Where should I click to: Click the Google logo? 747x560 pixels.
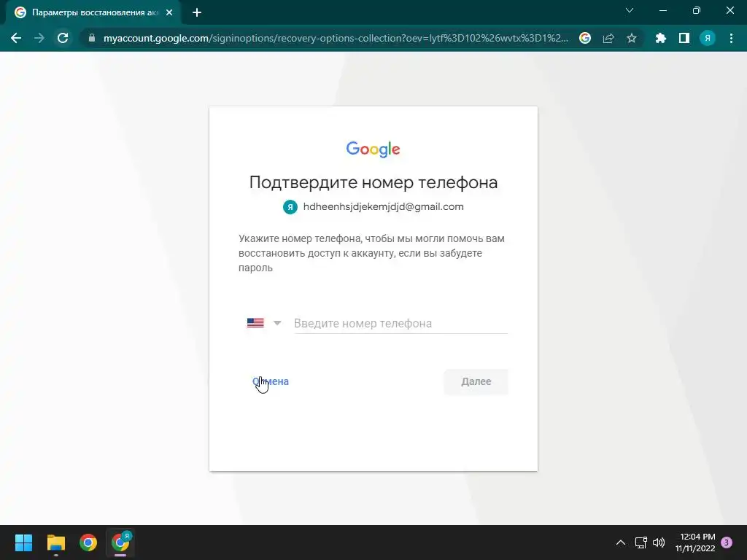(373, 149)
